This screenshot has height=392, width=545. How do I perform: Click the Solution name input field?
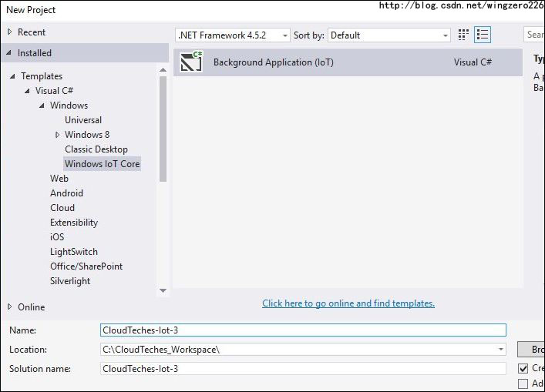pyautogui.click(x=303, y=369)
